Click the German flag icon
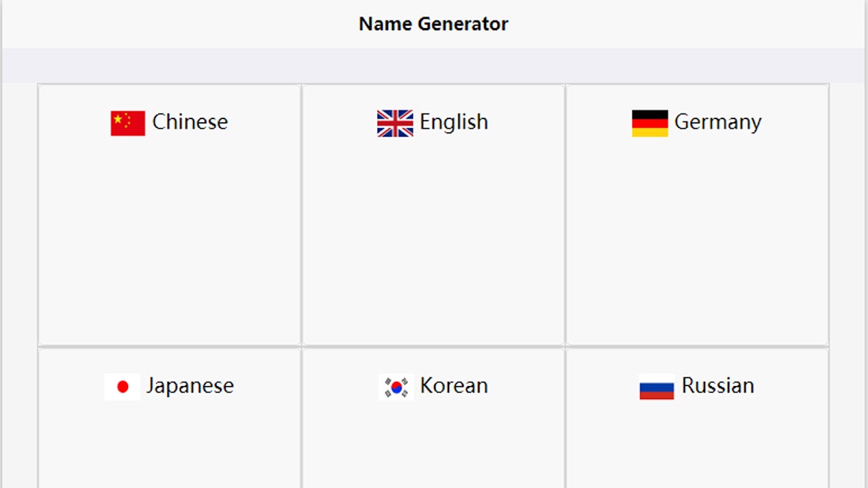The height and width of the screenshot is (488, 868). 650,123
